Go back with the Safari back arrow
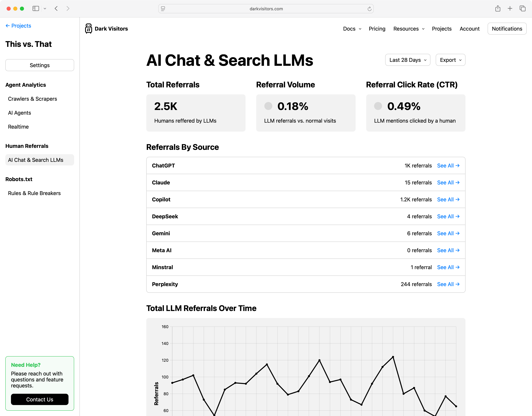The height and width of the screenshot is (416, 532). [56, 8]
